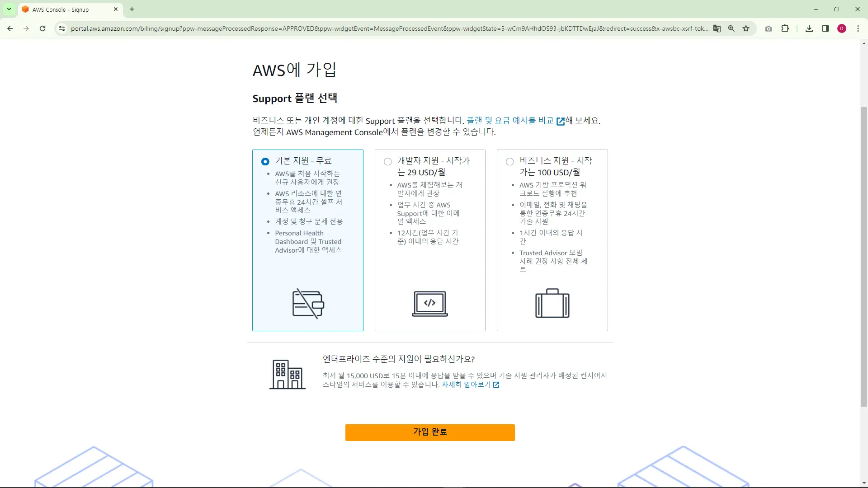Open the 플랜 및 요금 예시를 비교 link
The width and height of the screenshot is (868, 488).
pos(510,121)
